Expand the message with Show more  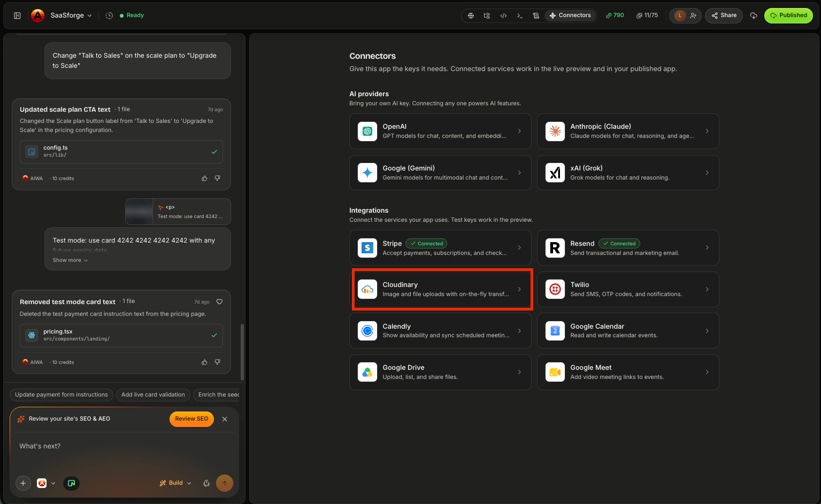click(x=70, y=260)
